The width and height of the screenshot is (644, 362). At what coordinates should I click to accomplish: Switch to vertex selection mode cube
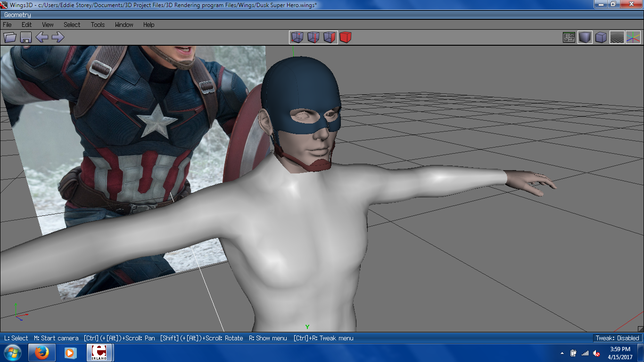pyautogui.click(x=297, y=37)
